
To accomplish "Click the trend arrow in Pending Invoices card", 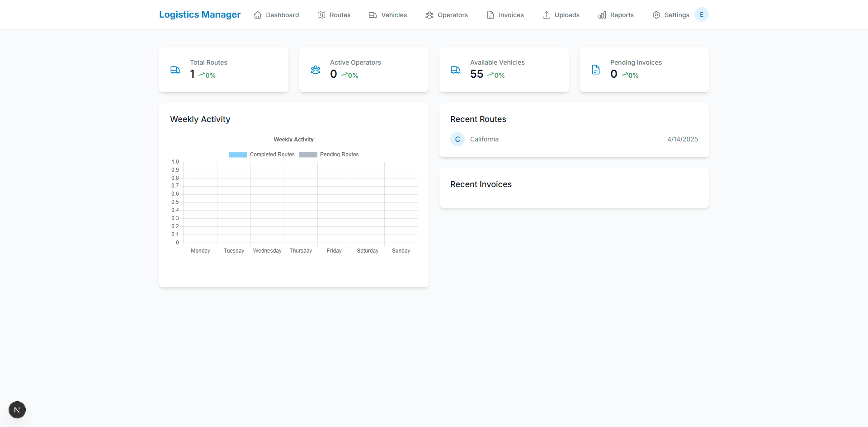I will (625, 75).
